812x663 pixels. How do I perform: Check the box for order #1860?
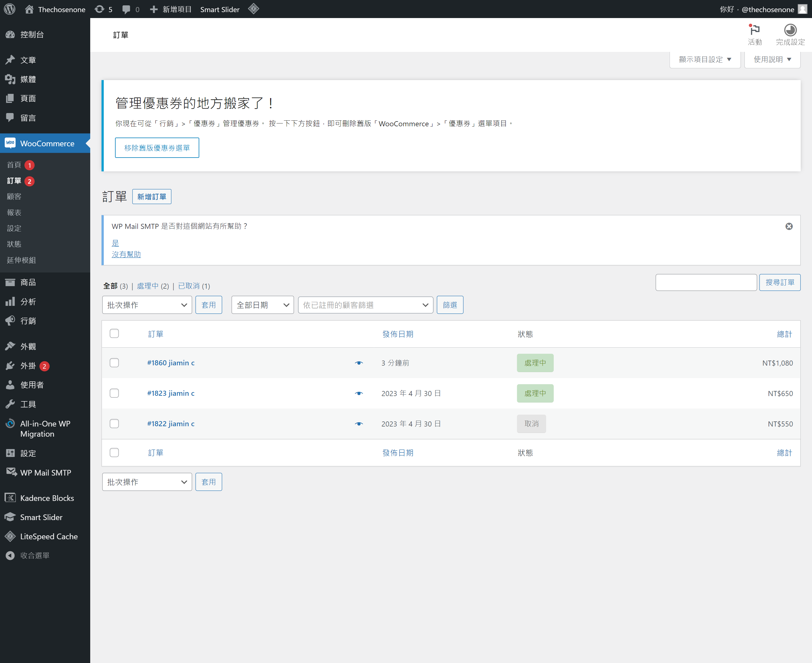point(114,363)
